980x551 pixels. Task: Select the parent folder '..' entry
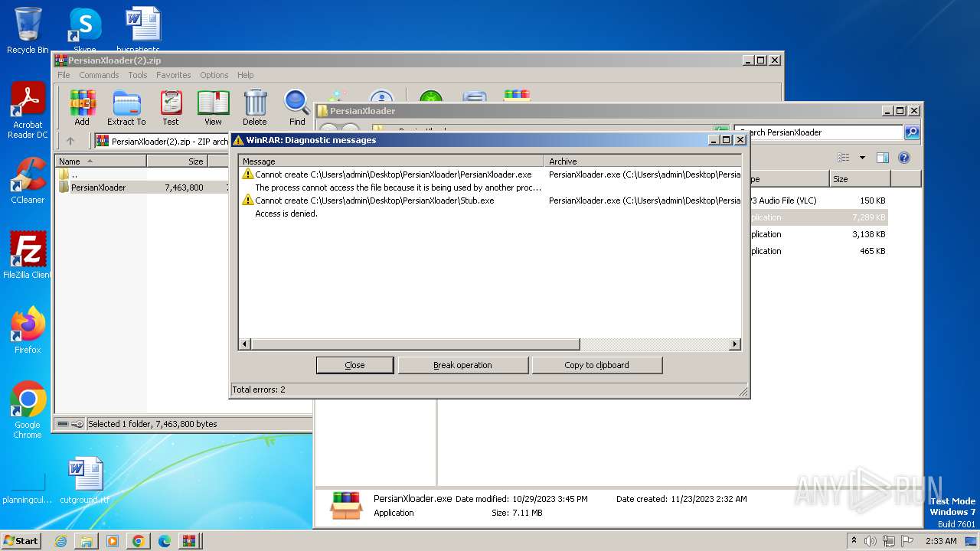click(74, 174)
